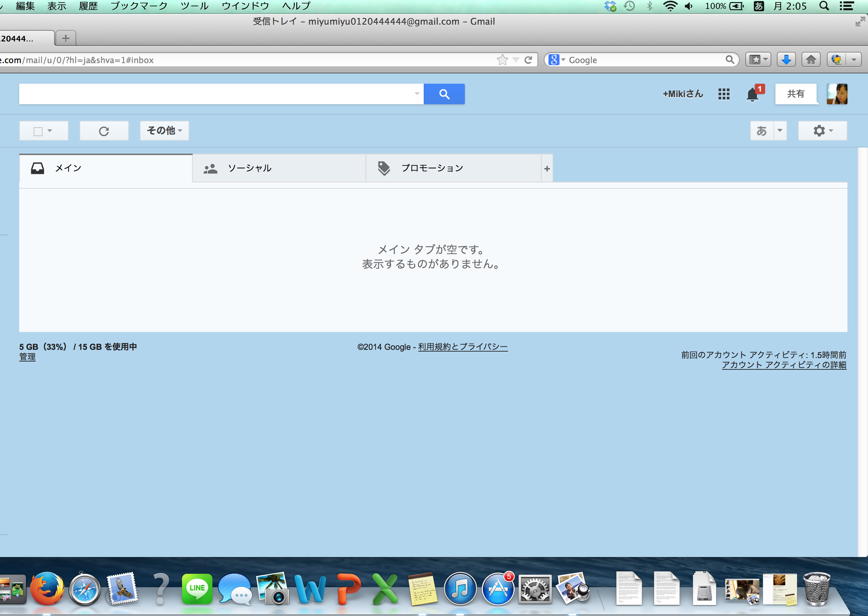Click the 管理 storage link
The width and height of the screenshot is (868, 616).
point(27,357)
